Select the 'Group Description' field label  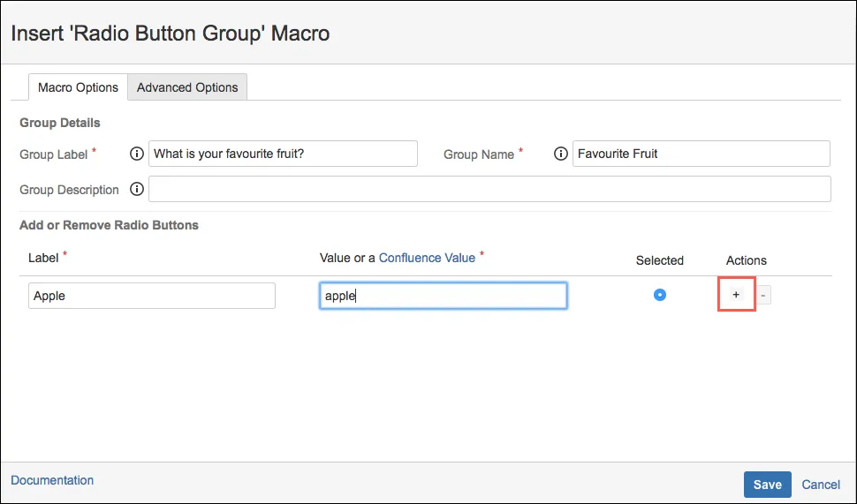coord(70,190)
